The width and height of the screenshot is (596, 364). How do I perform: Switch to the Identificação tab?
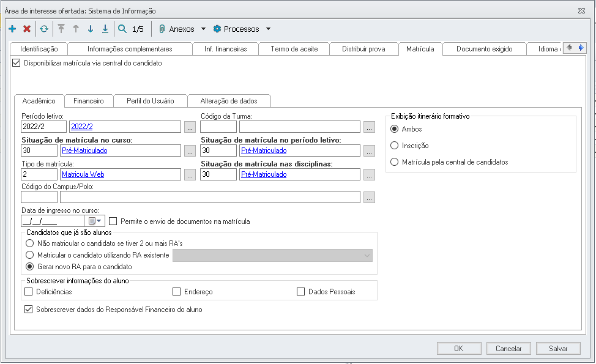pyautogui.click(x=39, y=48)
